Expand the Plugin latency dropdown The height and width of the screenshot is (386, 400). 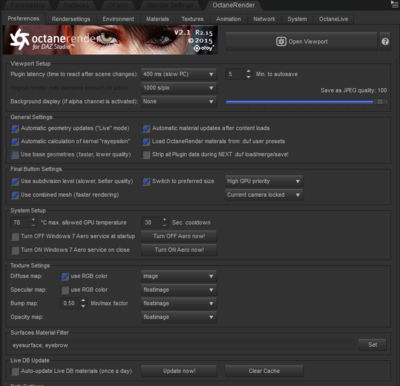click(179, 74)
